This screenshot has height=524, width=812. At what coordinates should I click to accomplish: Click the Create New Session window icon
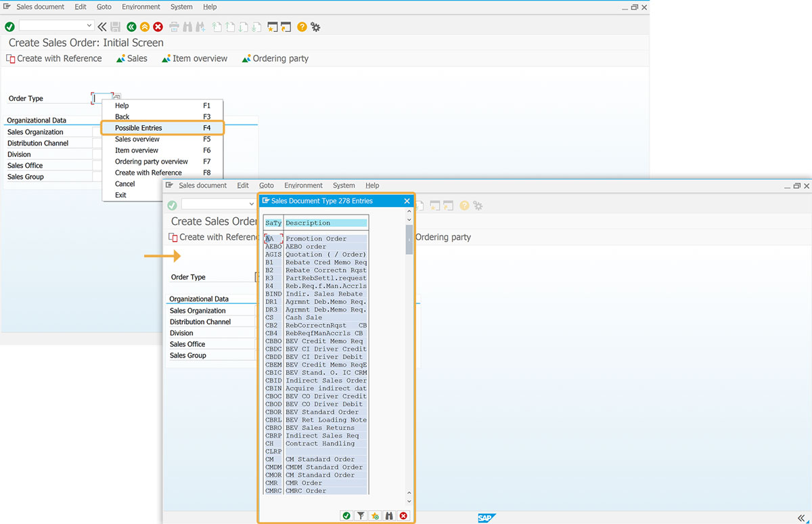pyautogui.click(x=273, y=26)
